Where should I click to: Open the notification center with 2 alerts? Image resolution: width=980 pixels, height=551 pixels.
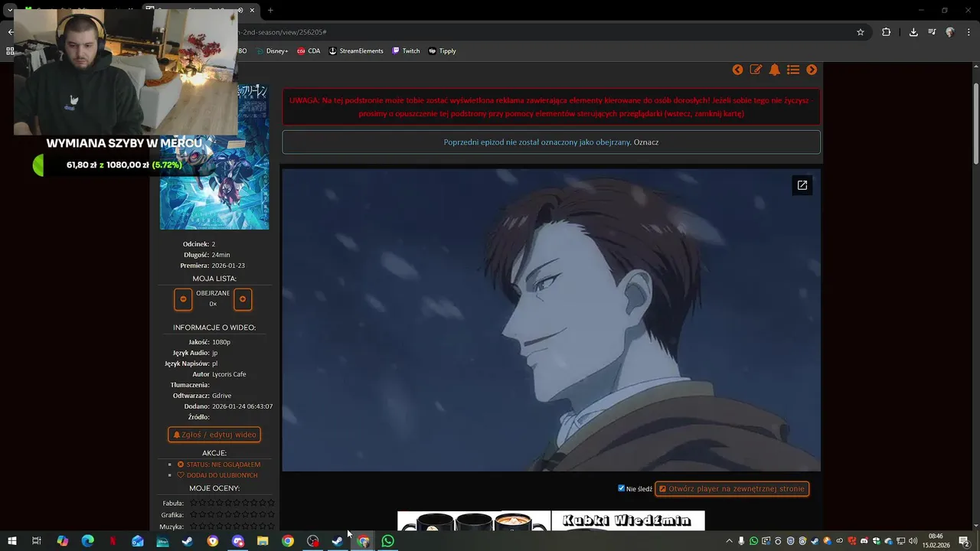click(x=965, y=541)
